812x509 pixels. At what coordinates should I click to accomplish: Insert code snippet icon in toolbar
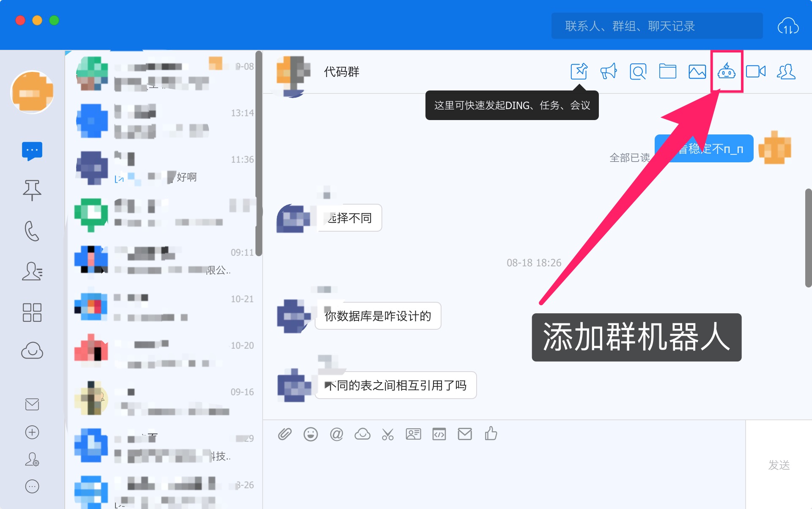(439, 434)
